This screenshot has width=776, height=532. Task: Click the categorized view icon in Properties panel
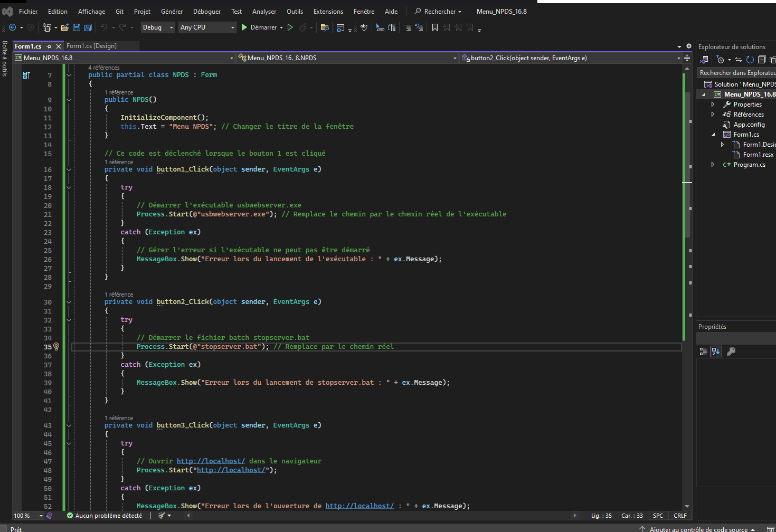(x=704, y=351)
